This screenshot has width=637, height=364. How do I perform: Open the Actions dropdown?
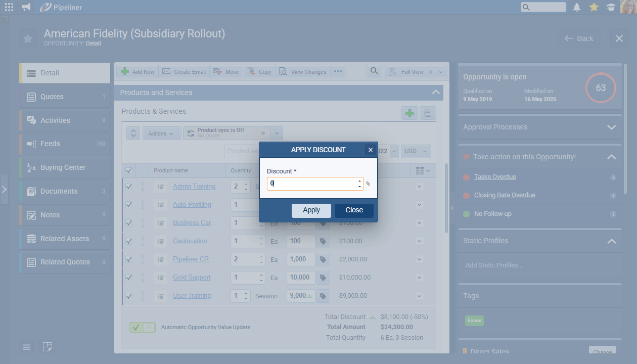[161, 133]
